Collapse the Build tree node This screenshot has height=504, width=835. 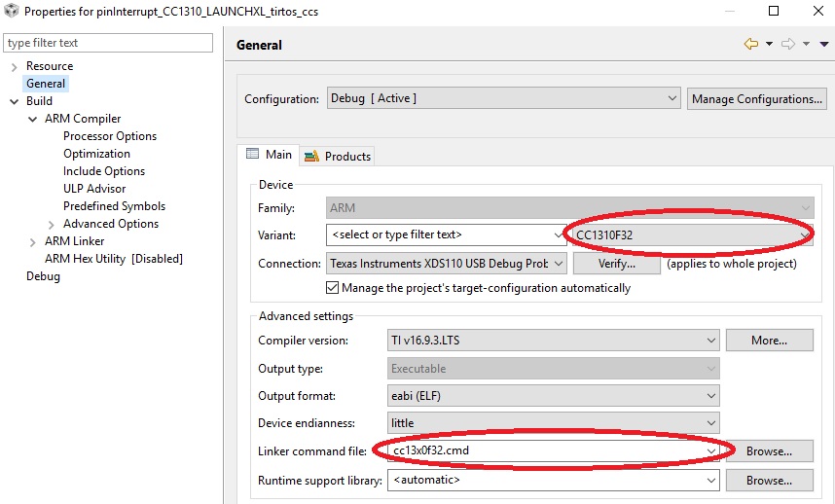pyautogui.click(x=15, y=101)
